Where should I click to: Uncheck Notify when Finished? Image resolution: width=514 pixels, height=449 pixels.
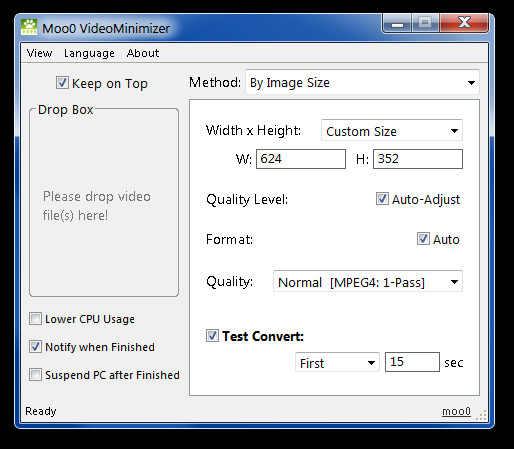point(35,347)
